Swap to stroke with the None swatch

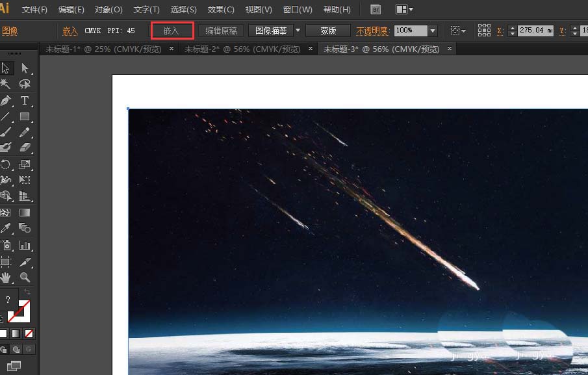coord(29,333)
